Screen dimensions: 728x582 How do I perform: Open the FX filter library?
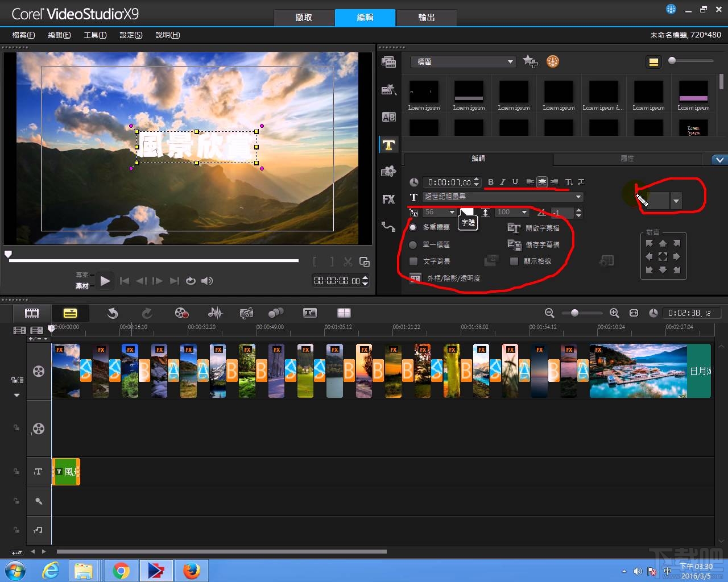(x=388, y=199)
